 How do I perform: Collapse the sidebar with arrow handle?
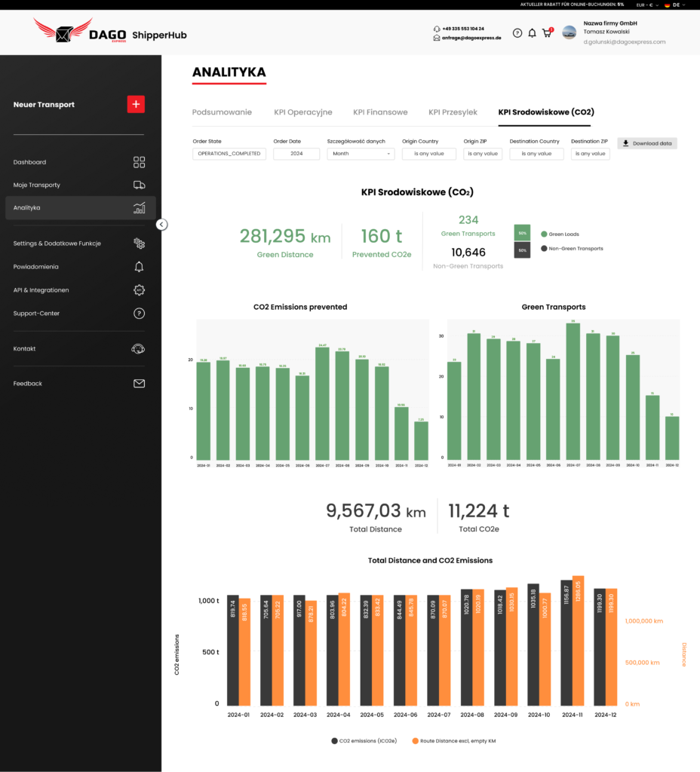click(x=162, y=225)
